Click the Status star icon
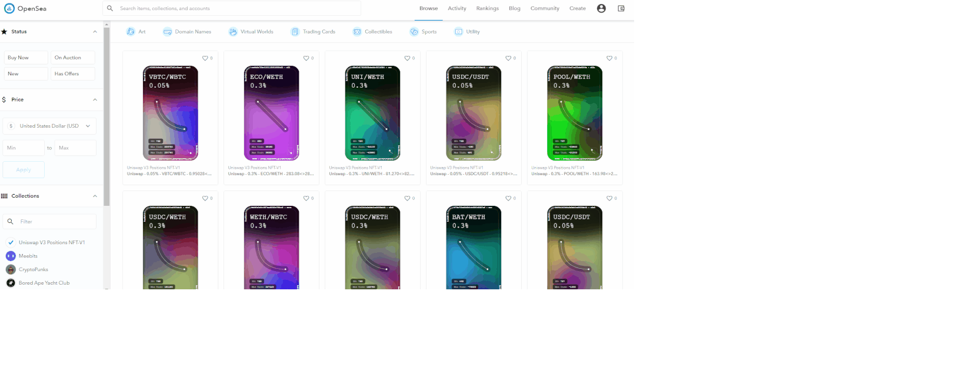The width and height of the screenshot is (980, 374). point(4,32)
